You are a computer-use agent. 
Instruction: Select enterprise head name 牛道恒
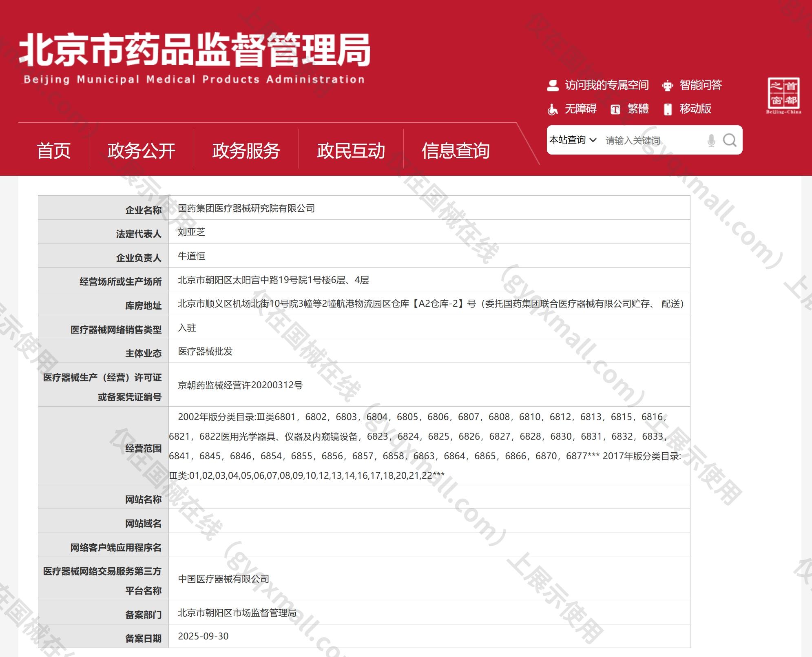pos(191,256)
